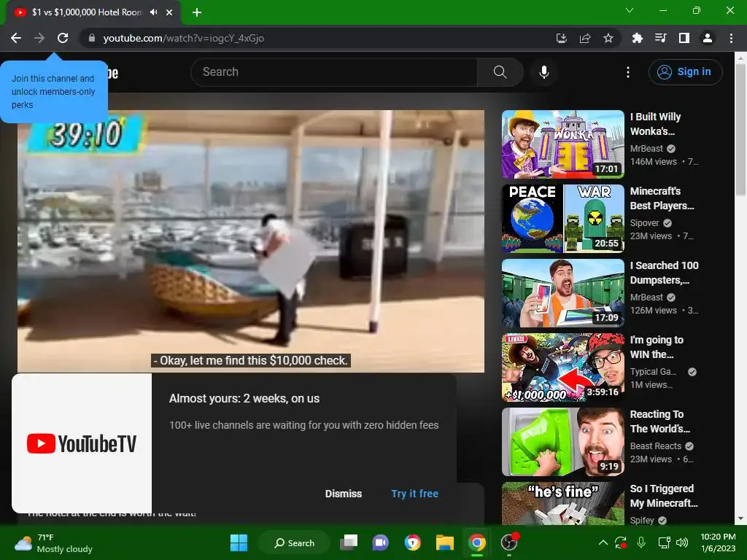Click the page vertical scrollbar thumb
Screen dimensions: 747x560
pos(740,128)
